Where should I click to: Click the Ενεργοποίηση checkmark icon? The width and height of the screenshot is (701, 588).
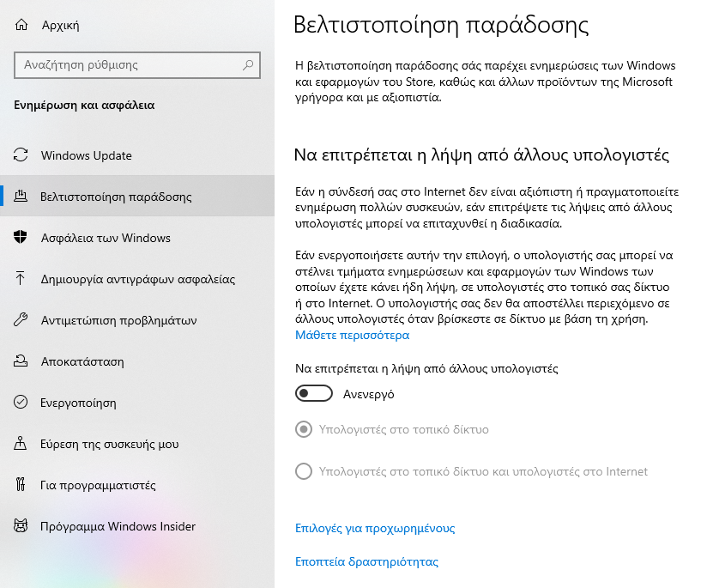[x=21, y=403]
